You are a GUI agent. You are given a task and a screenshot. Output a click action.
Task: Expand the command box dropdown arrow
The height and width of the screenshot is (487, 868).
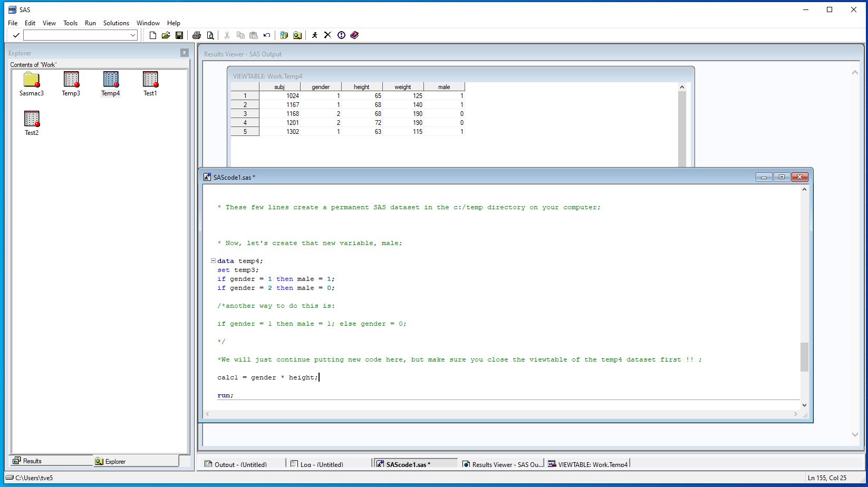(133, 35)
